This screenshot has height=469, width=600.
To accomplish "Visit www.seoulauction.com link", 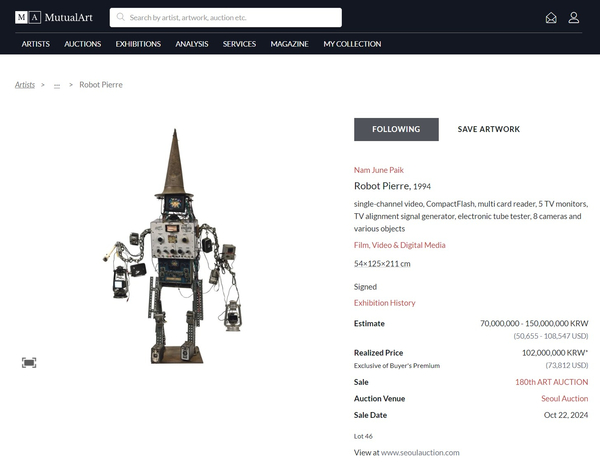I will click(420, 453).
